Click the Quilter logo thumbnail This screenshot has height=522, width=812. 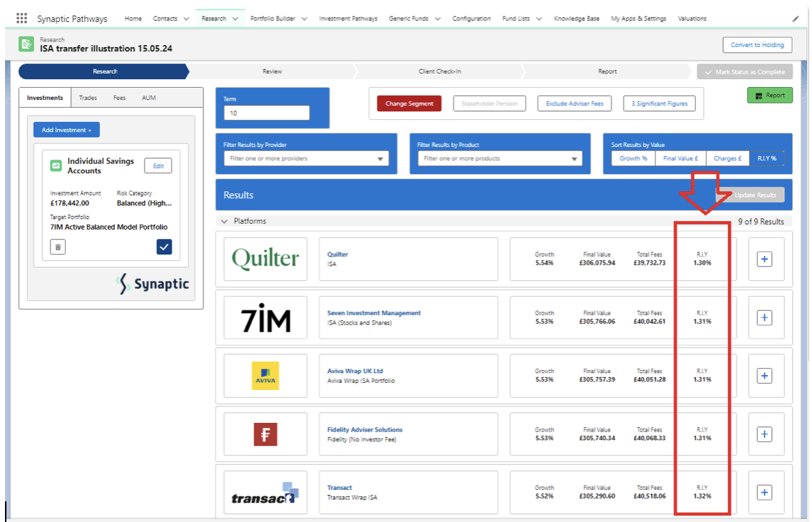(265, 259)
